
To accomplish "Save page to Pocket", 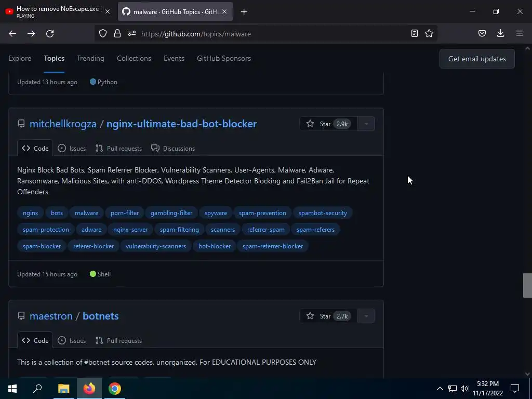I will tap(482, 34).
